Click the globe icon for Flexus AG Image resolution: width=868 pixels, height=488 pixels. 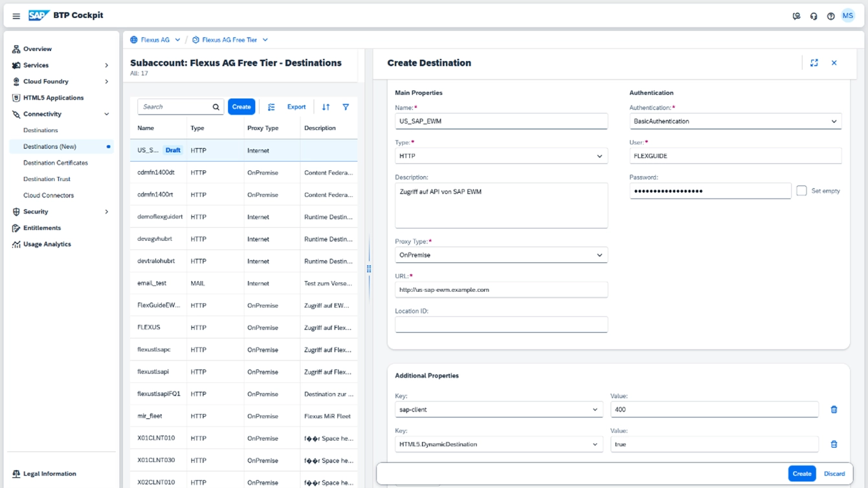pos(134,40)
